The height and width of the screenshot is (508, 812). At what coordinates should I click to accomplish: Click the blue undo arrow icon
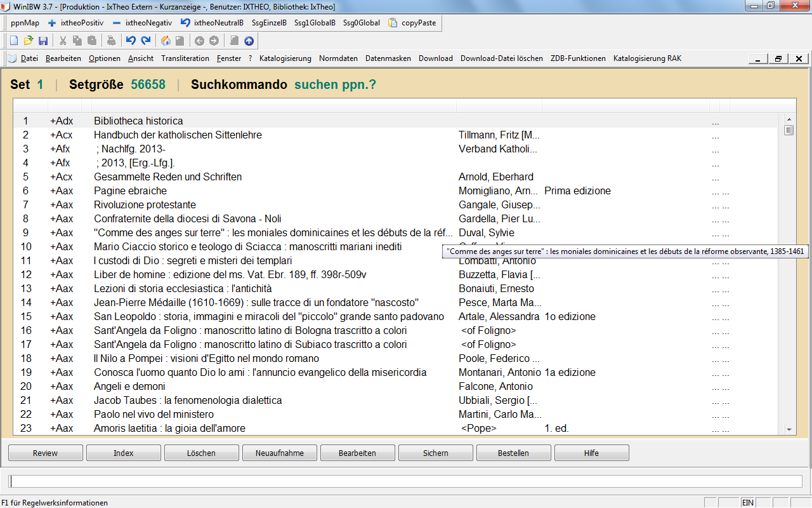pyautogui.click(x=131, y=41)
